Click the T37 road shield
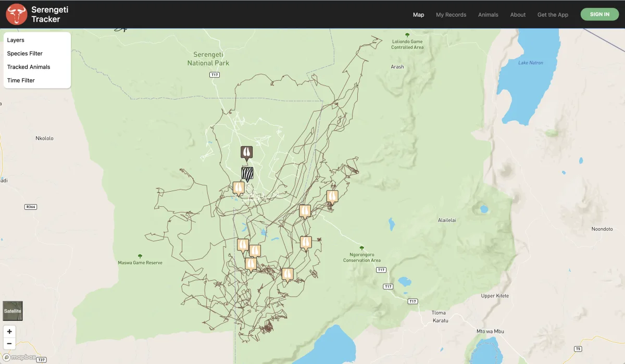The image size is (625, 364). click(42, 360)
